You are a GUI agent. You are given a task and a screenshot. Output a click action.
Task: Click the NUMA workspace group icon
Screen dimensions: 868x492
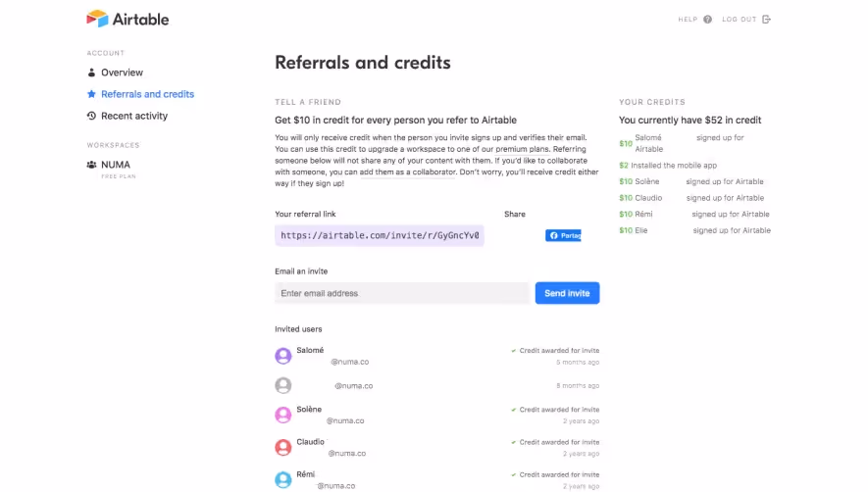[91, 165]
